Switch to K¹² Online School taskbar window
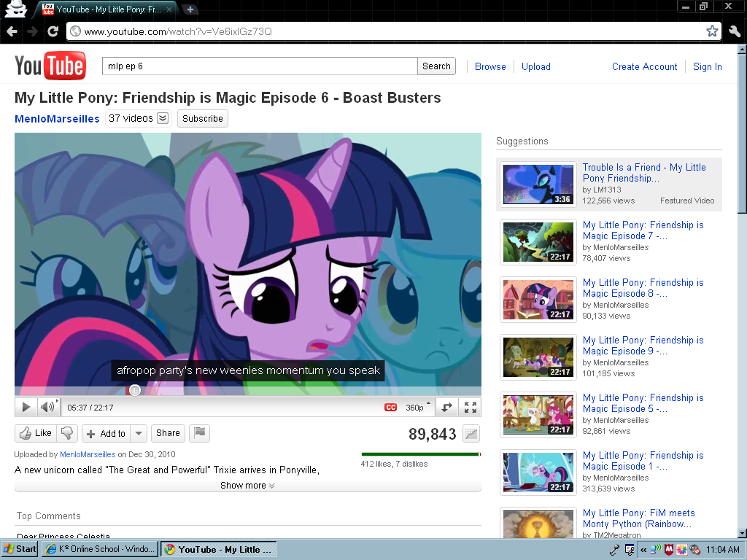 [99, 549]
